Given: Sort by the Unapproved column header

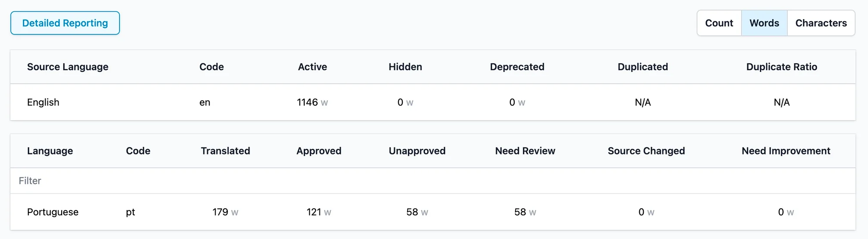Looking at the screenshot, I should pyautogui.click(x=417, y=151).
